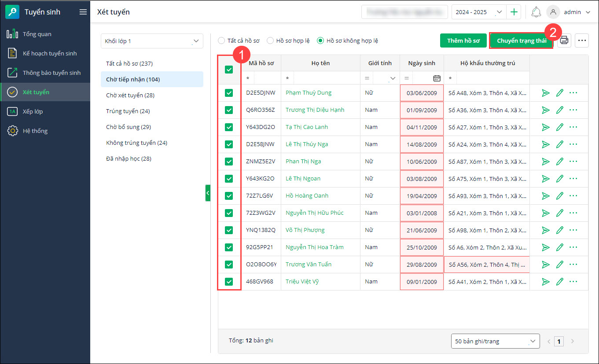Open the 2024 - 2025 school year dropdown
Screen dimensions: 599x364
click(x=479, y=12)
